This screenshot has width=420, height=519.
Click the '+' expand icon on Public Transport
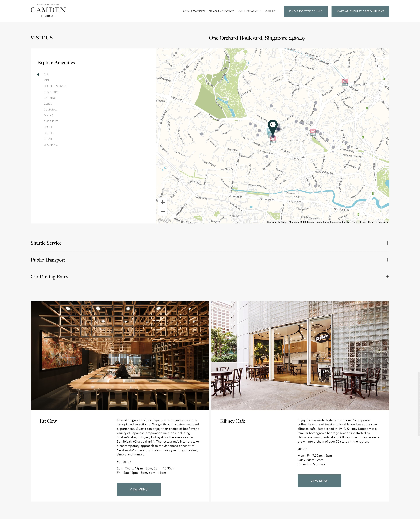click(x=387, y=260)
